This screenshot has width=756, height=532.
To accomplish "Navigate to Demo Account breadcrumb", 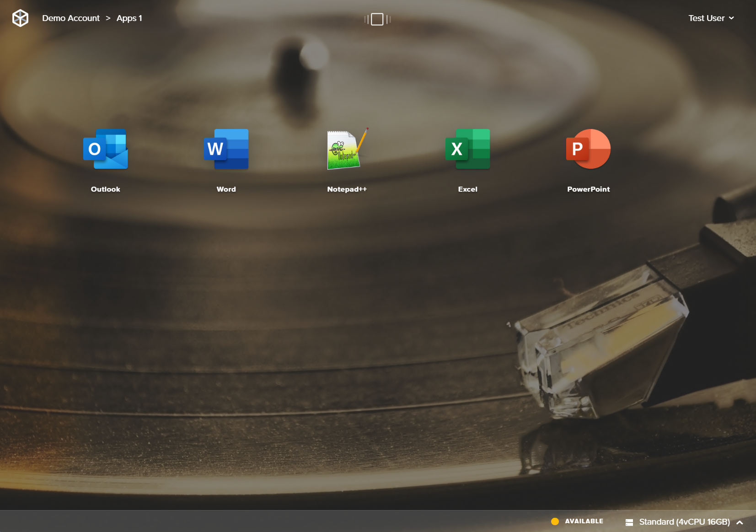I will 71,18.
